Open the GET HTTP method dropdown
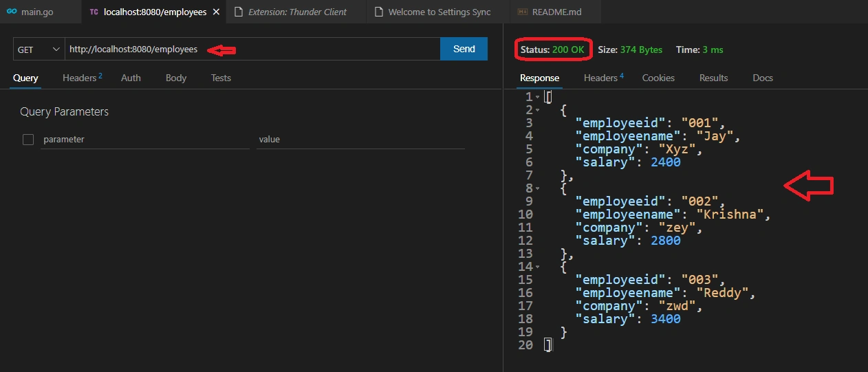 point(39,50)
